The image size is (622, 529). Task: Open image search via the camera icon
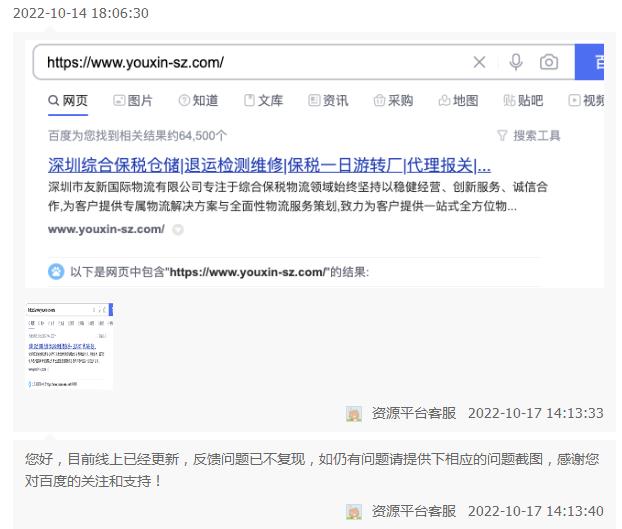[549, 62]
